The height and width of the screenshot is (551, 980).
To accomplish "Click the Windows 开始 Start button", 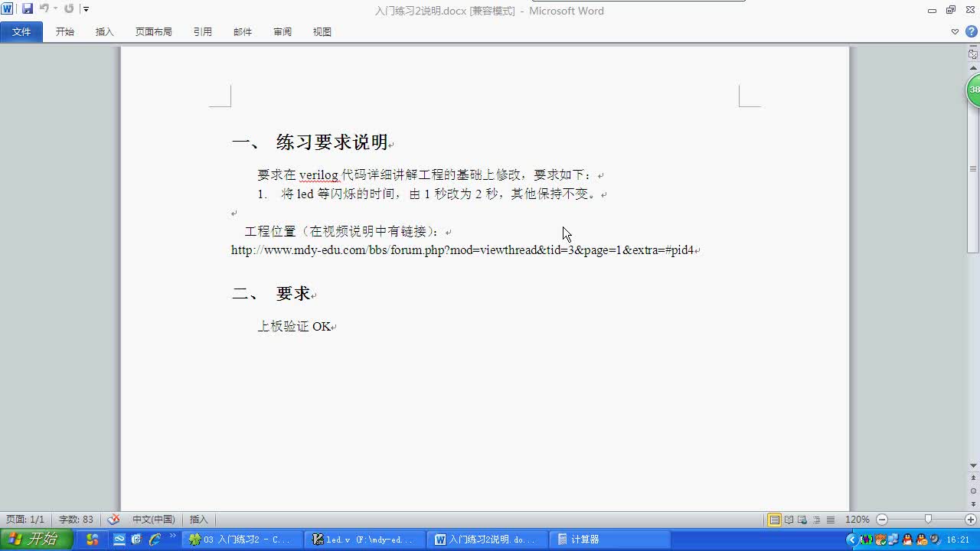I will [x=36, y=540].
